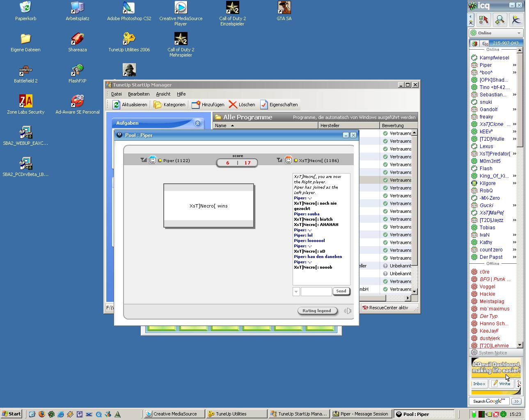
Task: Expand chevron next to contact Kilgore
Action: 514,183
